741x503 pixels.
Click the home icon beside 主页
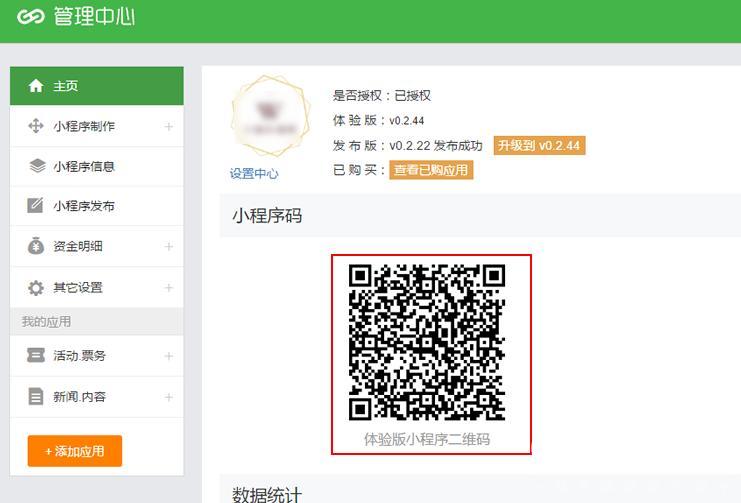(36, 86)
